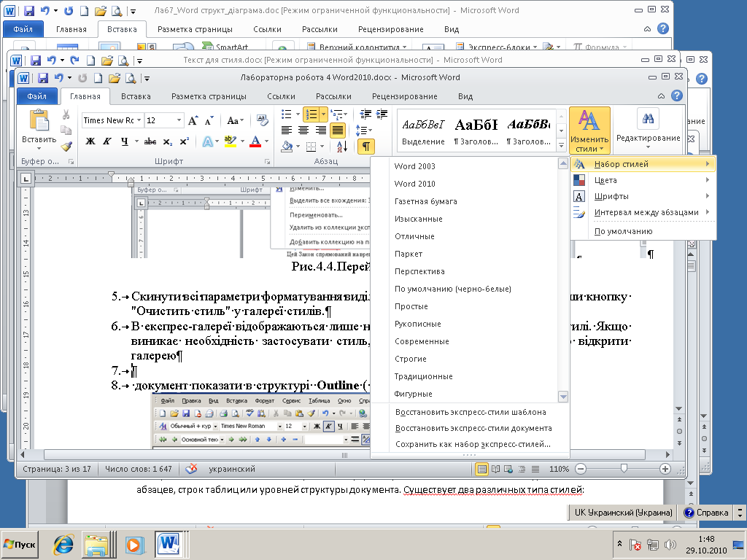This screenshot has height=560, width=747.
Task: Click the Shading paint bucket icon
Action: click(x=287, y=146)
